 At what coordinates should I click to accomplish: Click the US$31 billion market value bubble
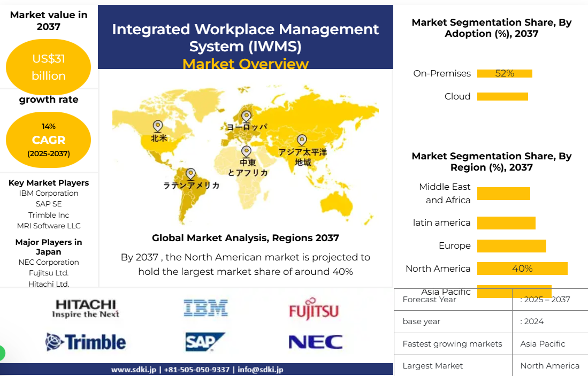pyautogui.click(x=48, y=67)
